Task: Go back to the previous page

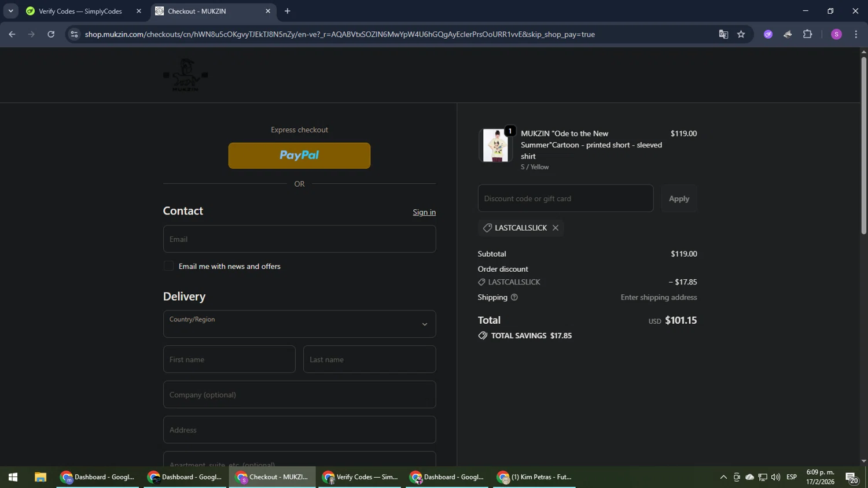Action: (x=12, y=34)
